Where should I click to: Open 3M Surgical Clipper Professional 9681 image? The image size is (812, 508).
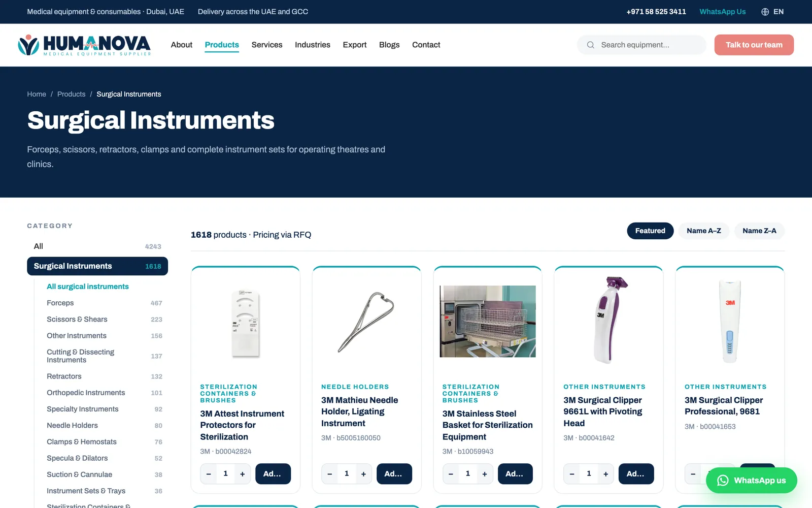coord(730,322)
